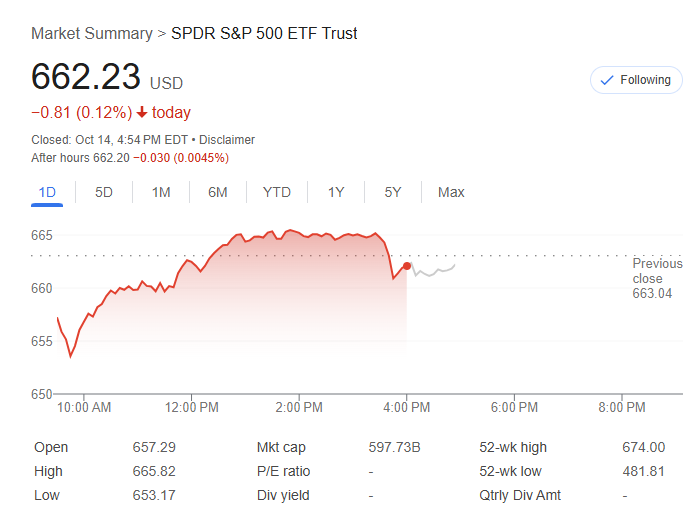Select the YTD range tab
Viewport: 699px width, 515px height.
[x=277, y=192]
